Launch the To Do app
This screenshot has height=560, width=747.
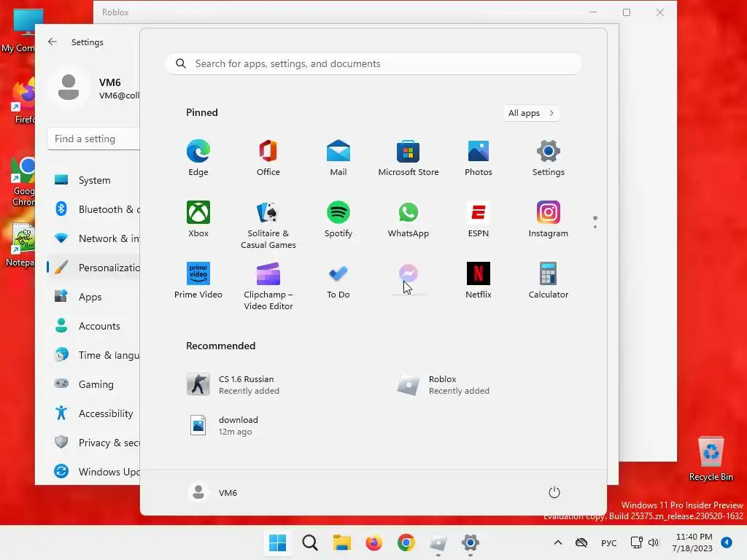point(338,281)
